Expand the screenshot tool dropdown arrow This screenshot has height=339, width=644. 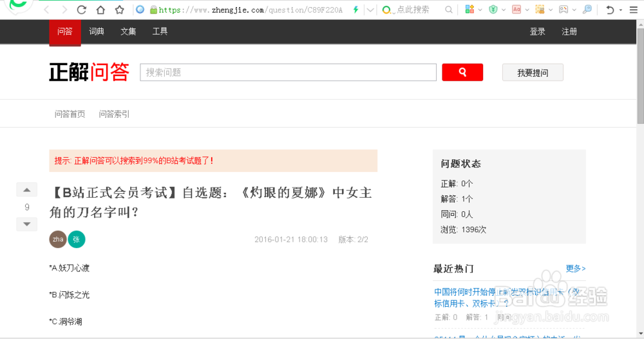[551, 10]
